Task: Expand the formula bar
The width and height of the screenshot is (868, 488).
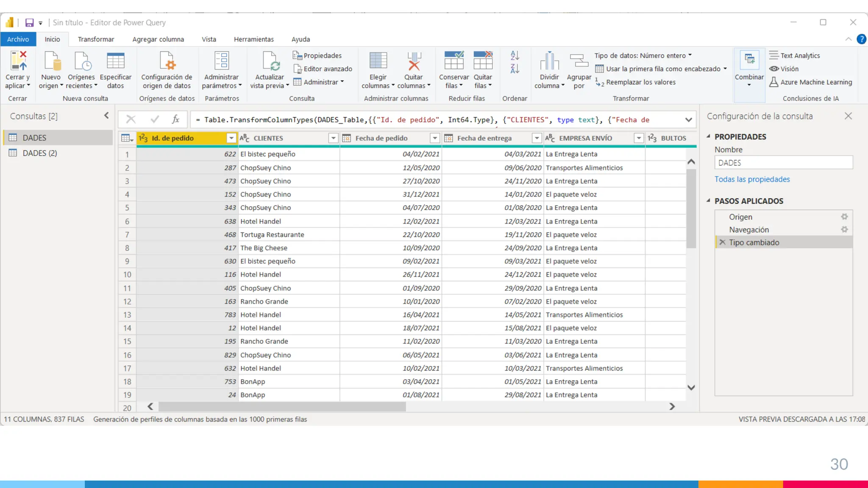Action: [x=688, y=120]
